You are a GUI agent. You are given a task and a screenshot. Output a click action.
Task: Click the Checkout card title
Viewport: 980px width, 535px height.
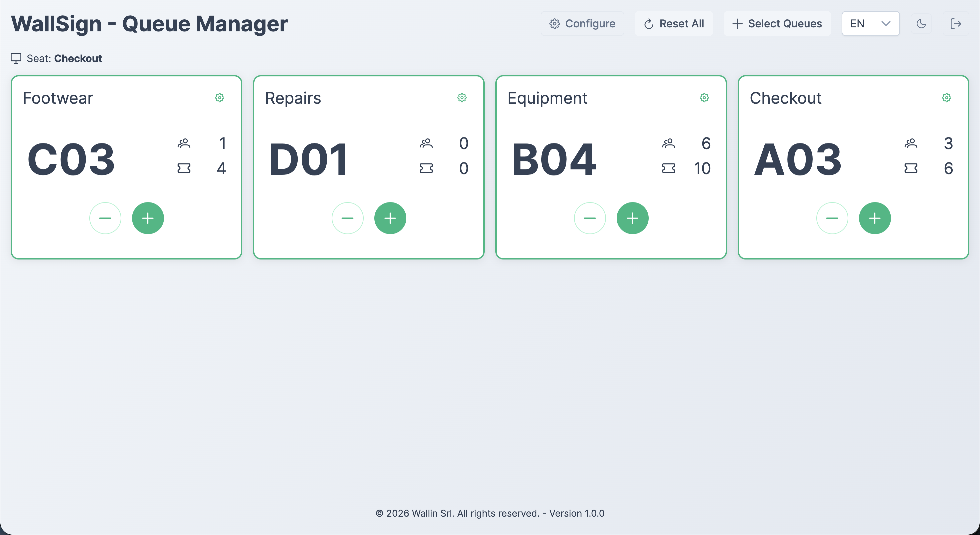(786, 98)
